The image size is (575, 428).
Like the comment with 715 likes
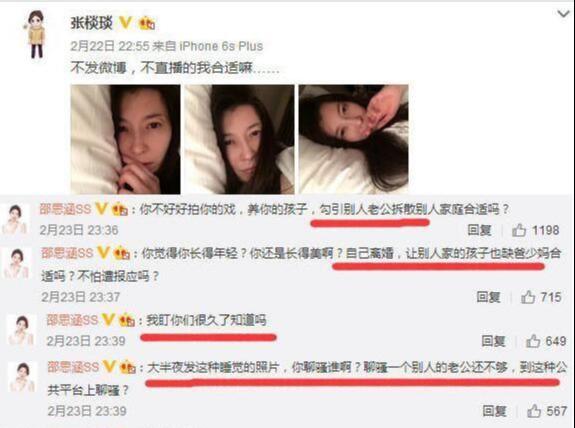click(x=528, y=297)
